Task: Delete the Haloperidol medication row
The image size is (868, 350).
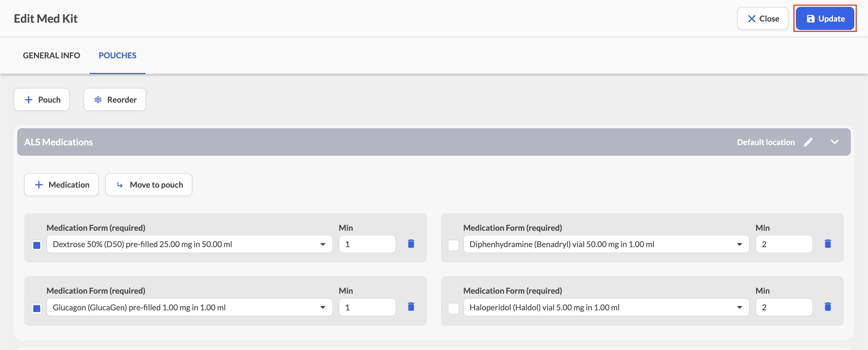Action: tap(828, 307)
